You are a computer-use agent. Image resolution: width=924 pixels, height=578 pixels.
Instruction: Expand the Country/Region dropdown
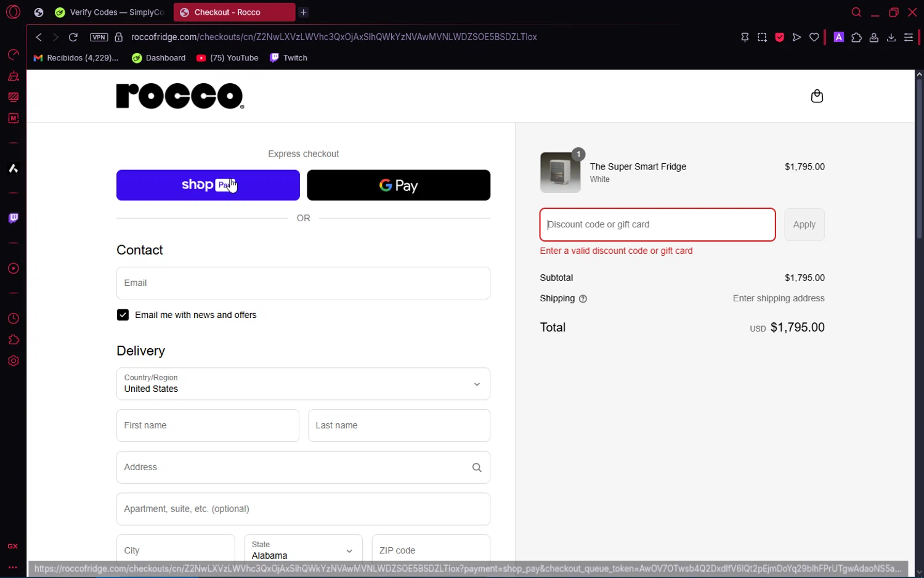point(303,384)
